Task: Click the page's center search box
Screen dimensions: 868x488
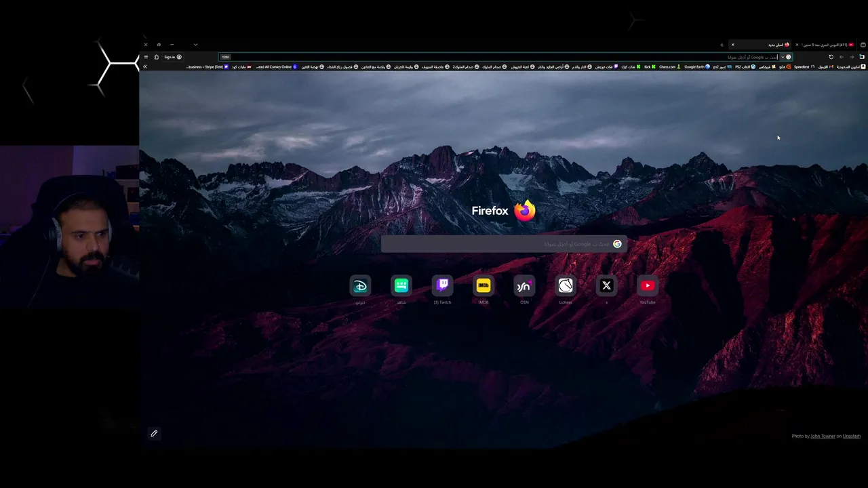Action: click(x=504, y=244)
